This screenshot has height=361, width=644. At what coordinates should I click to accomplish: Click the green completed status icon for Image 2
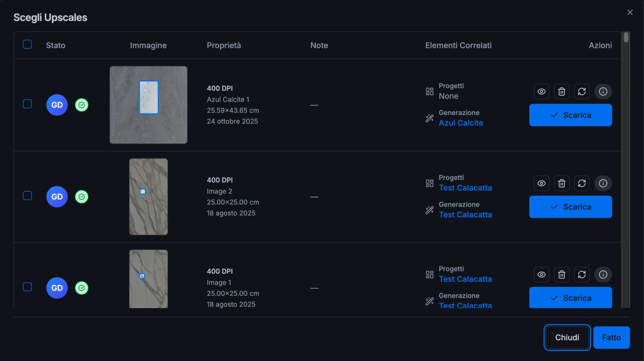(x=82, y=197)
